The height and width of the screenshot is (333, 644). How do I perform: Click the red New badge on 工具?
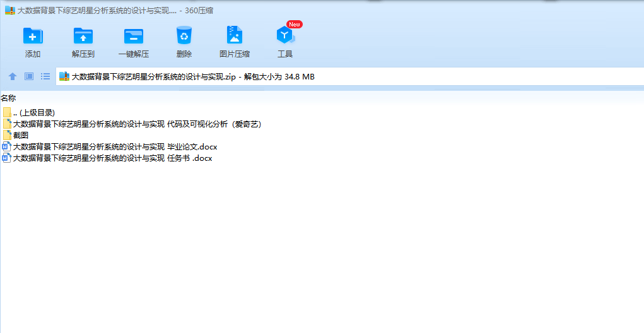tap(295, 24)
